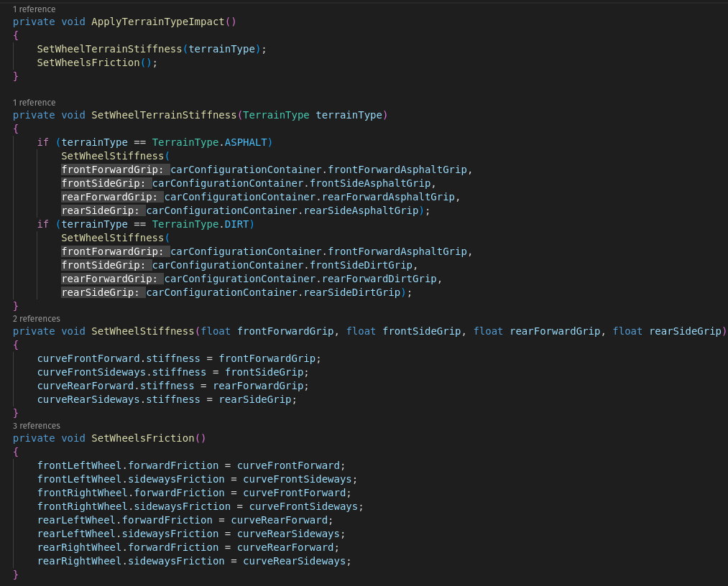
Task: Click rearForwardGrip inlay hint in DIRT block
Action: click(x=111, y=279)
